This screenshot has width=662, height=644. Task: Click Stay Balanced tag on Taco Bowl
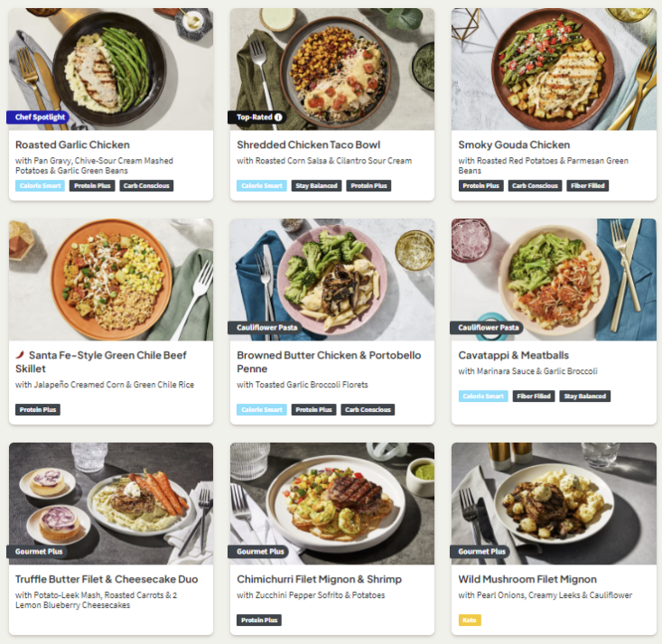[x=316, y=186]
